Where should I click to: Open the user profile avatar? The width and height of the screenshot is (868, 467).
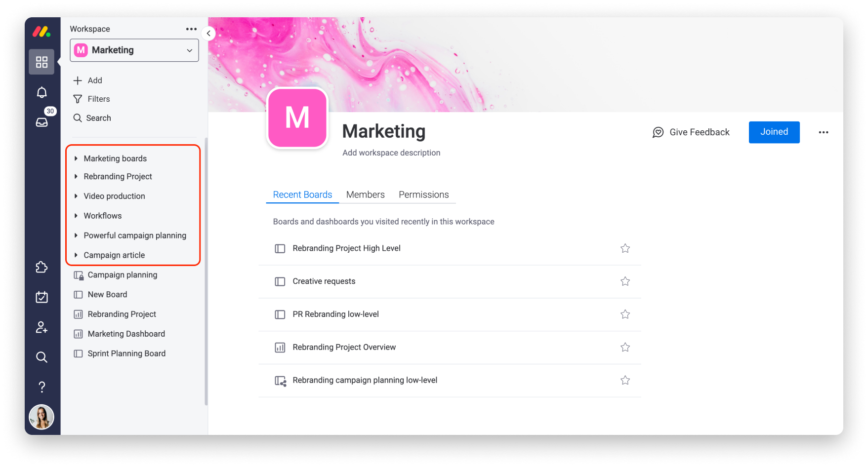coord(41,417)
